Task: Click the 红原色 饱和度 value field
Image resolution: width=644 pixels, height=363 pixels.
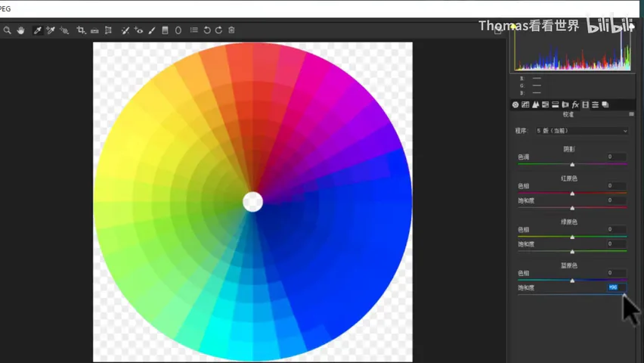Action: pos(617,200)
